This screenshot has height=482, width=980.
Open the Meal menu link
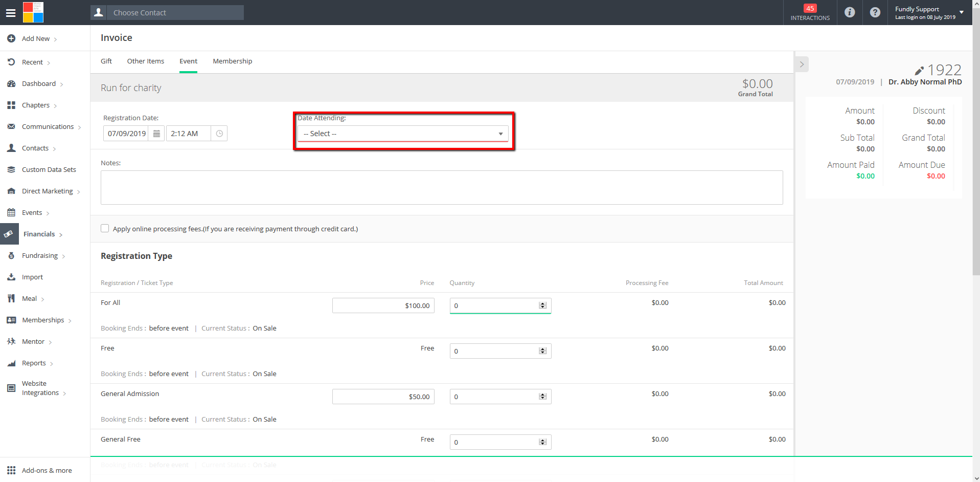[x=29, y=298]
